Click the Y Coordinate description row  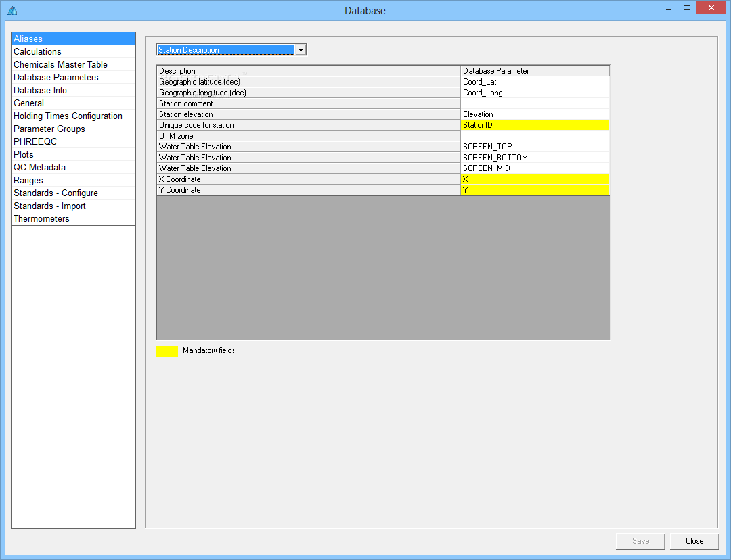(x=308, y=190)
